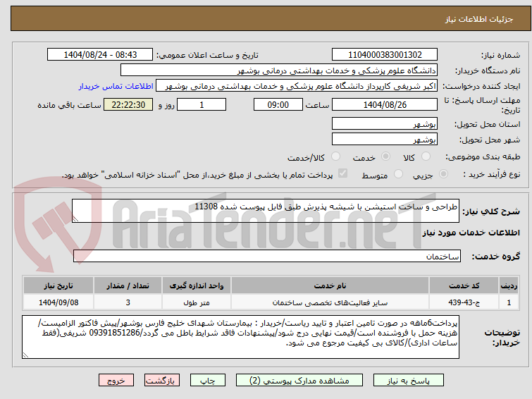This screenshot has height=399, width=532.
Task: Click service code cell ج-43-439
Action: click(x=464, y=302)
